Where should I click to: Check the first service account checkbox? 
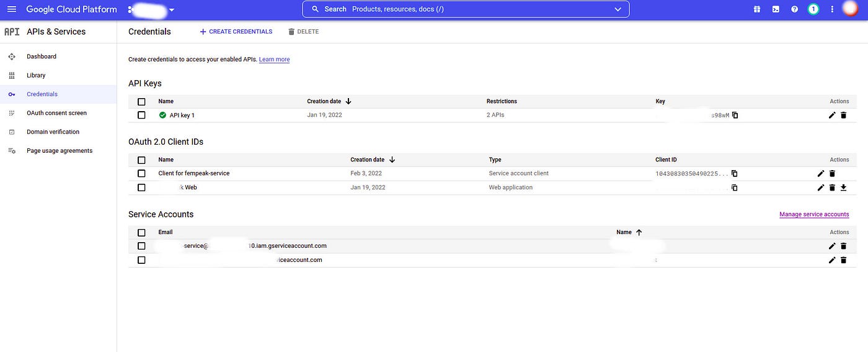141,246
